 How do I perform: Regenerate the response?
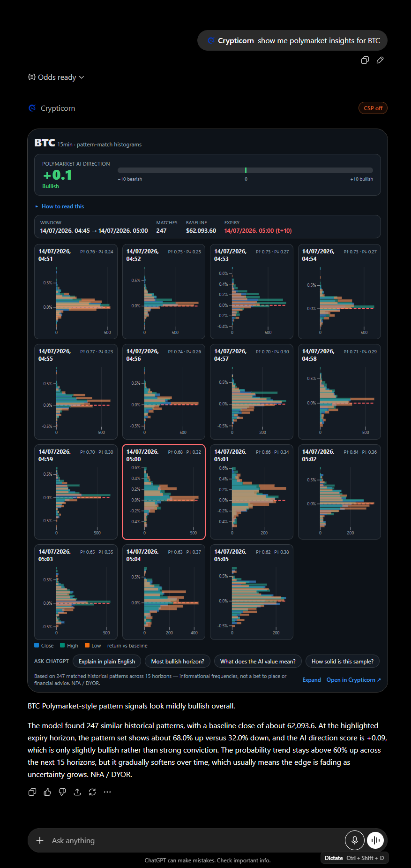coord(92,792)
